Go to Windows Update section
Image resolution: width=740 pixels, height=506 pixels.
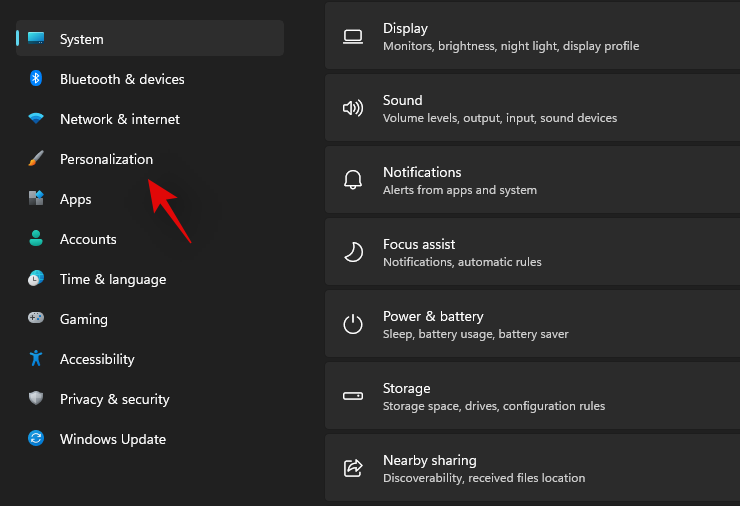pyautogui.click(x=112, y=439)
